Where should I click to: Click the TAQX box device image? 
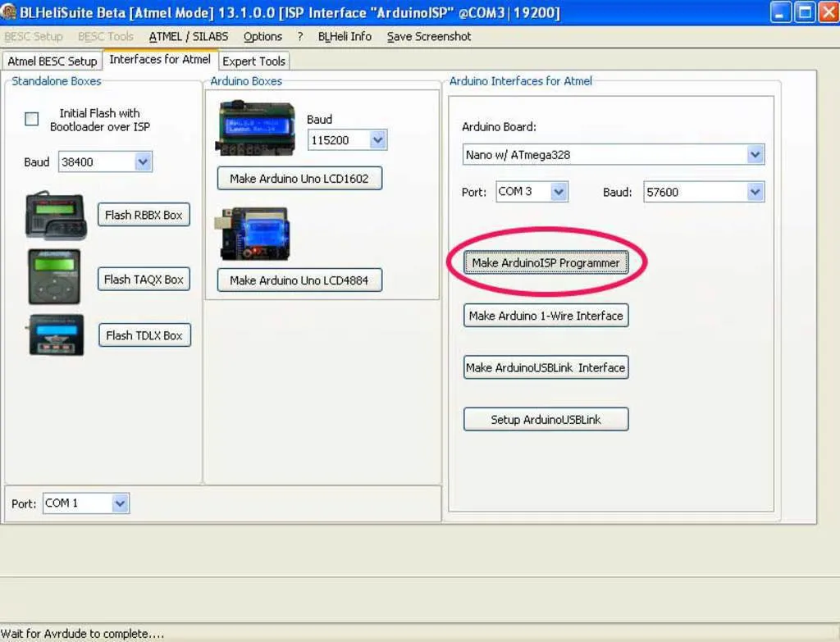pyautogui.click(x=54, y=277)
